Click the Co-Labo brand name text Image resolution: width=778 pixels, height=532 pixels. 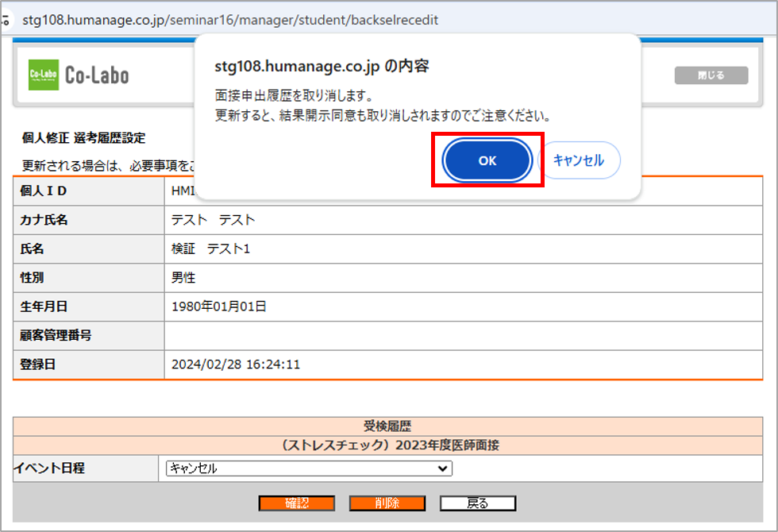click(97, 75)
